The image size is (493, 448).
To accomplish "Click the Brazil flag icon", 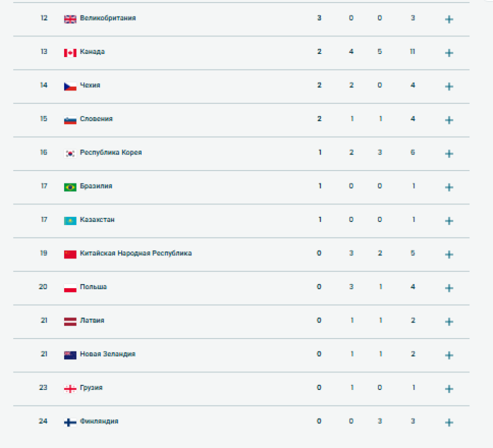I will 70,186.
